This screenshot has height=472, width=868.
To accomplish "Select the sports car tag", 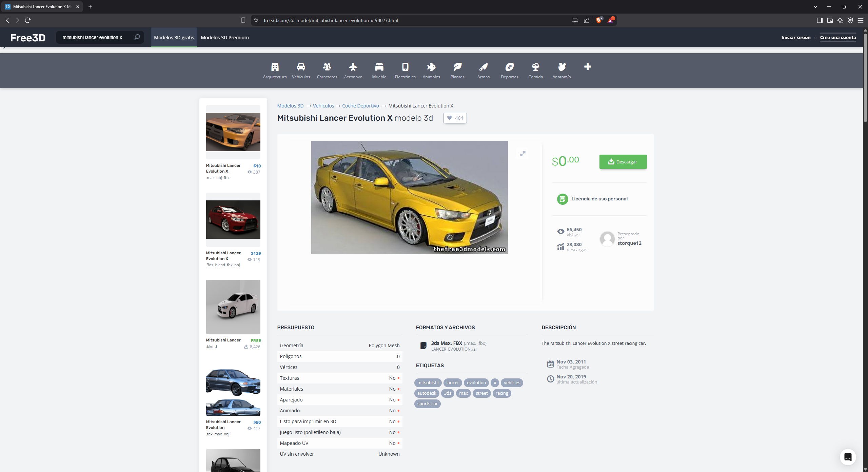I will (x=427, y=404).
